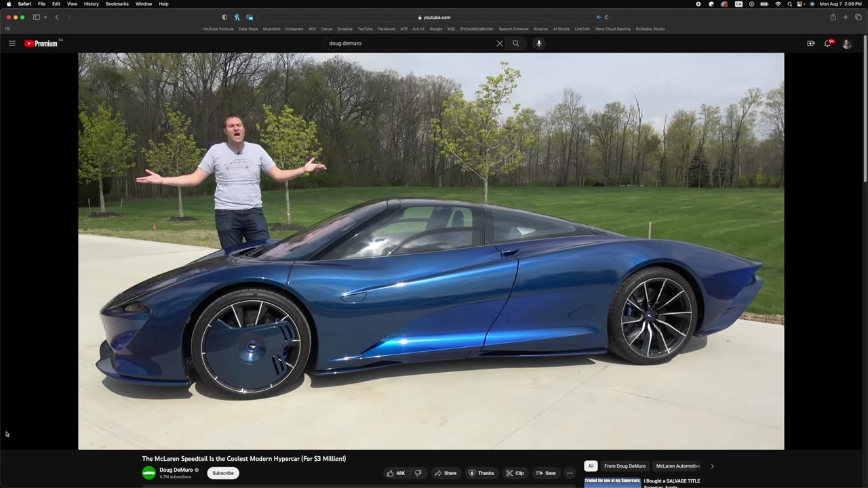This screenshot has width=868, height=488.
Task: Select the McLaren Automotive chip
Action: [x=678, y=466]
